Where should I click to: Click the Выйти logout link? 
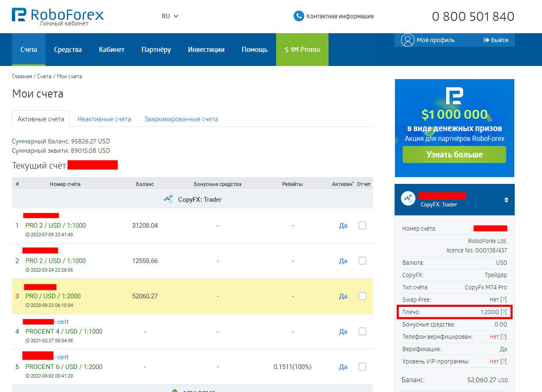499,40
